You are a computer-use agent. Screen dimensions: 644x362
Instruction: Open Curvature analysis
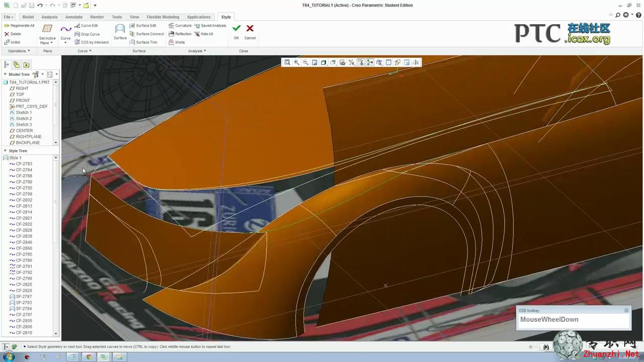(x=180, y=26)
